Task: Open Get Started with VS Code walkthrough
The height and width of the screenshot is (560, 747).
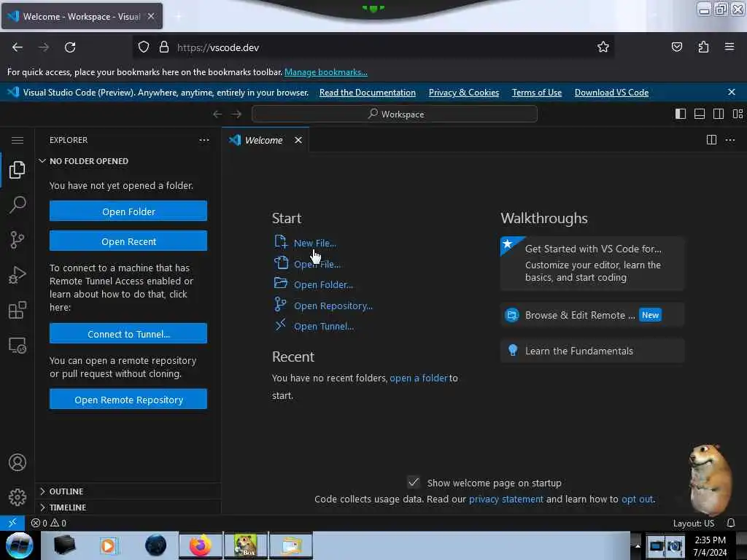Action: 592,263
